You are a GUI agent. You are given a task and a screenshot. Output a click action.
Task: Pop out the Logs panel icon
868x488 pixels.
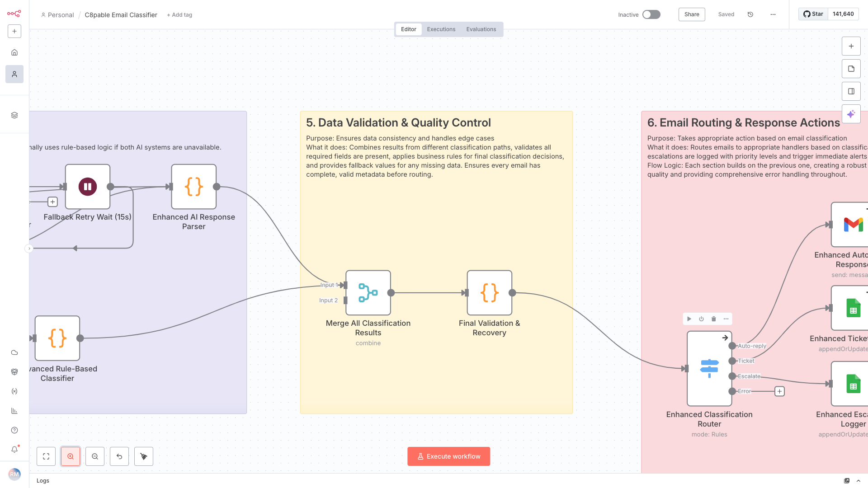pos(847,481)
